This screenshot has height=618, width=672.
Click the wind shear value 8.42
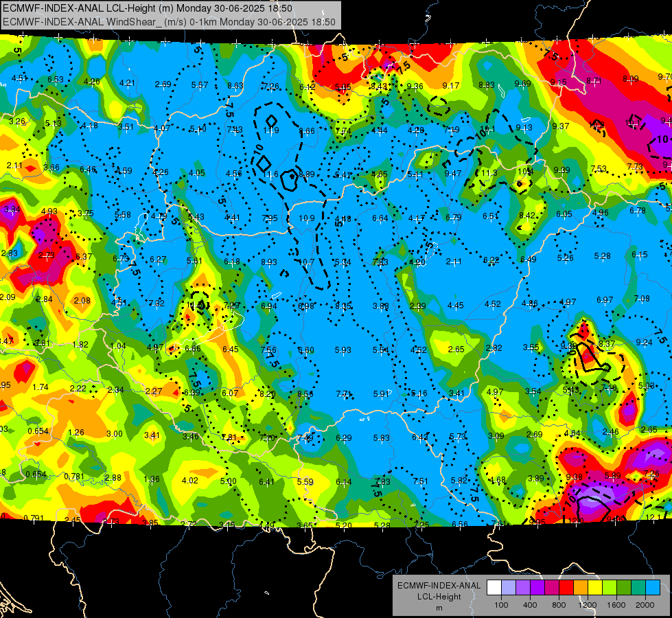(x=527, y=216)
